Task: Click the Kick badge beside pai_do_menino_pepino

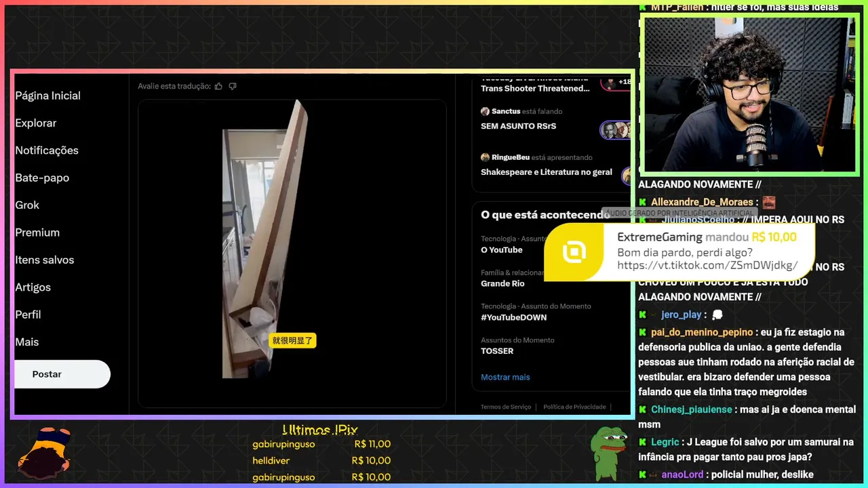Action: coord(642,332)
